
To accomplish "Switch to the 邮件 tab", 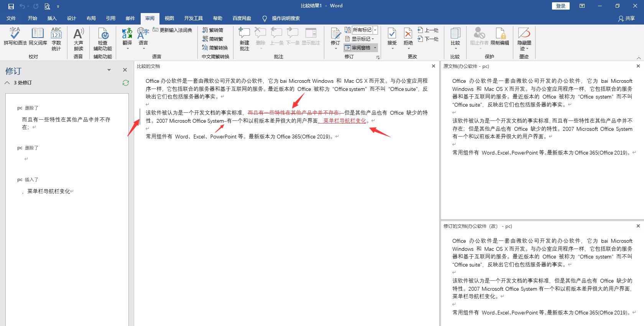I will 130,18.
